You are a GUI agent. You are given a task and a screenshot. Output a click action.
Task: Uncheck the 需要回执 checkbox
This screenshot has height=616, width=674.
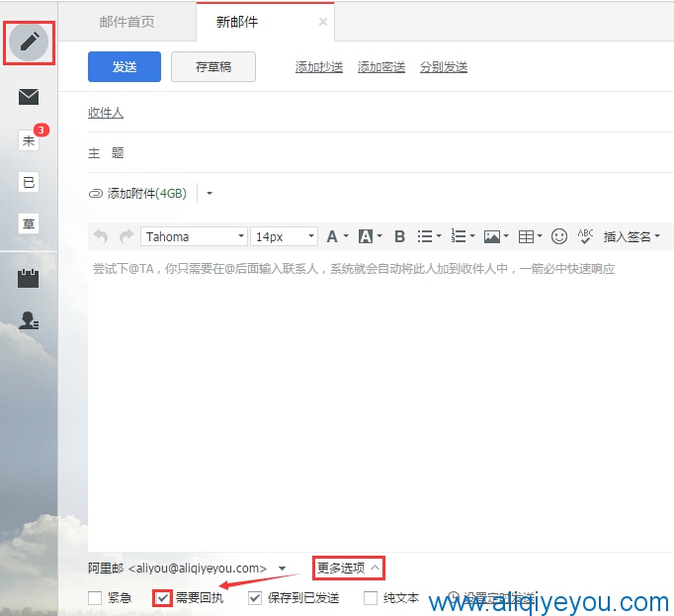pos(162,598)
